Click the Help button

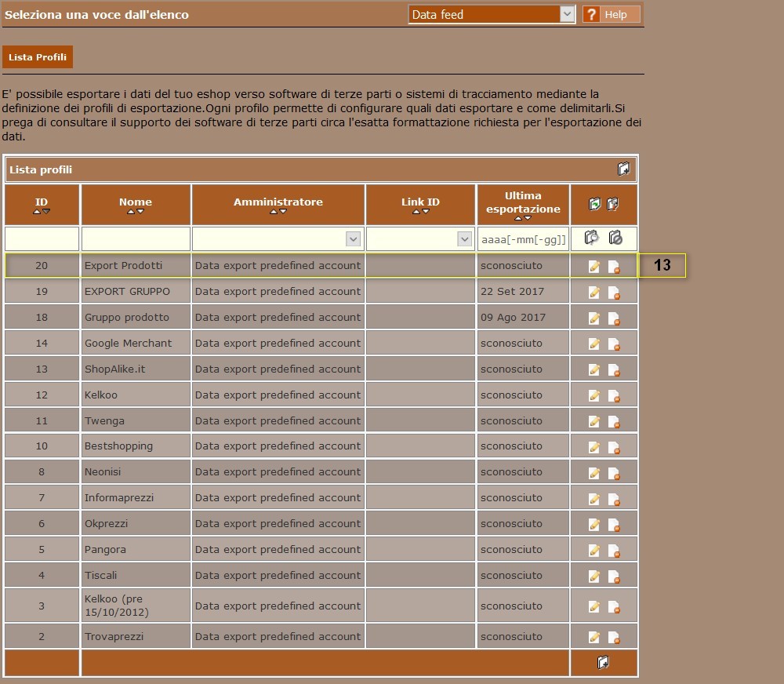click(611, 14)
